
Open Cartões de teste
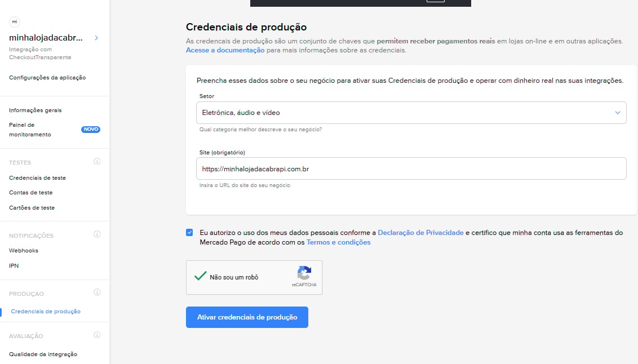(32, 208)
